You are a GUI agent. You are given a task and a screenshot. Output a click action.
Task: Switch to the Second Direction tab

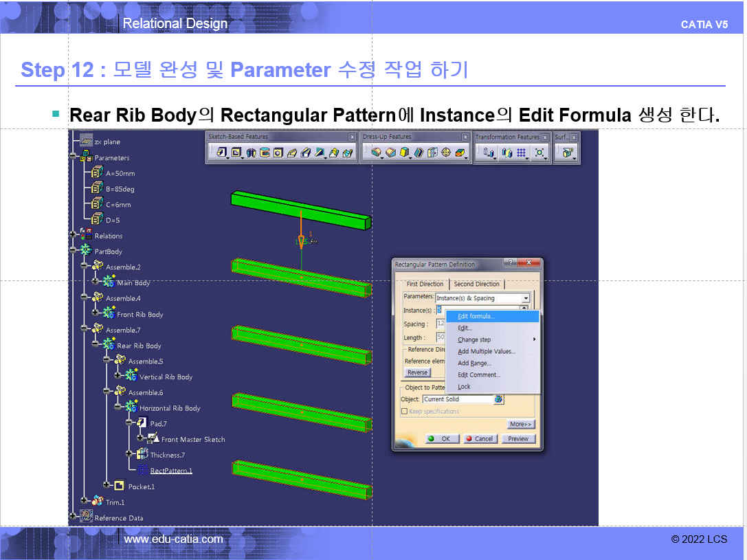(476, 284)
